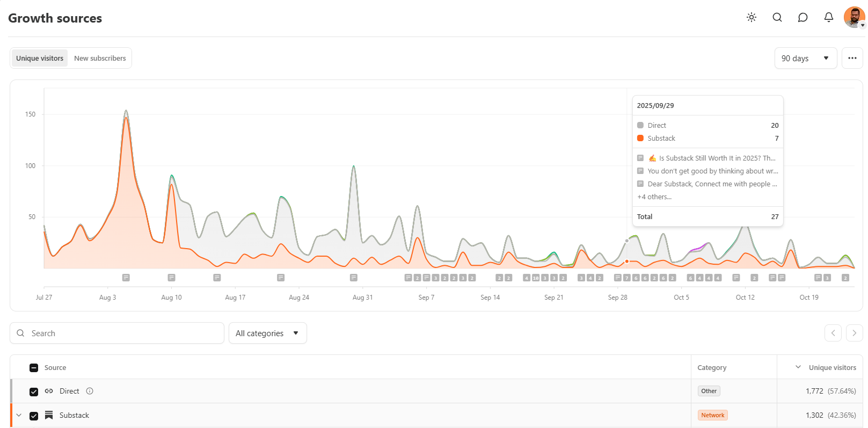
Task: Click post icon beside 'Is Substack Still Worth It'
Action: [640, 158]
